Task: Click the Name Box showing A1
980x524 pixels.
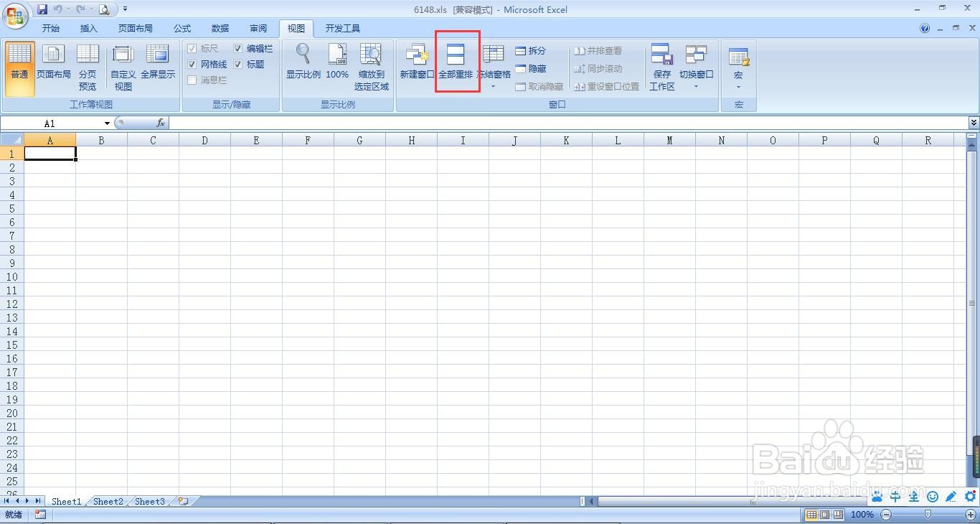Action: pos(52,123)
